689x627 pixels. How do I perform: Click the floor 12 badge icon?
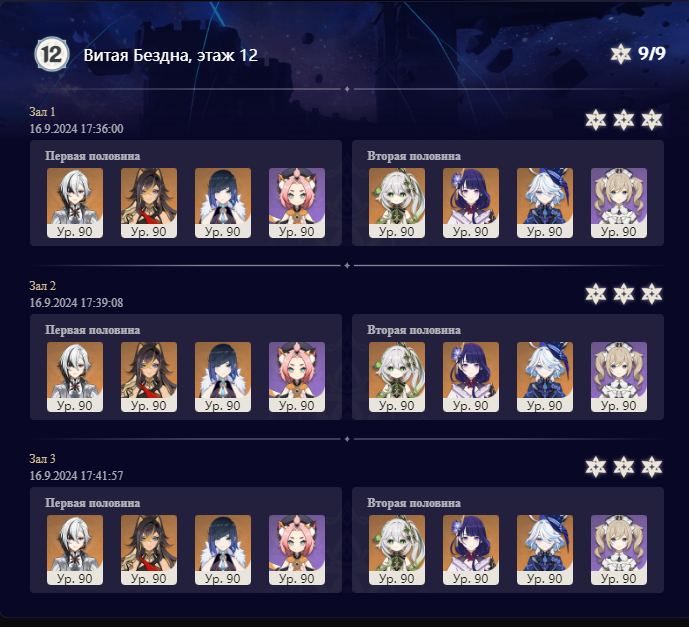52,54
